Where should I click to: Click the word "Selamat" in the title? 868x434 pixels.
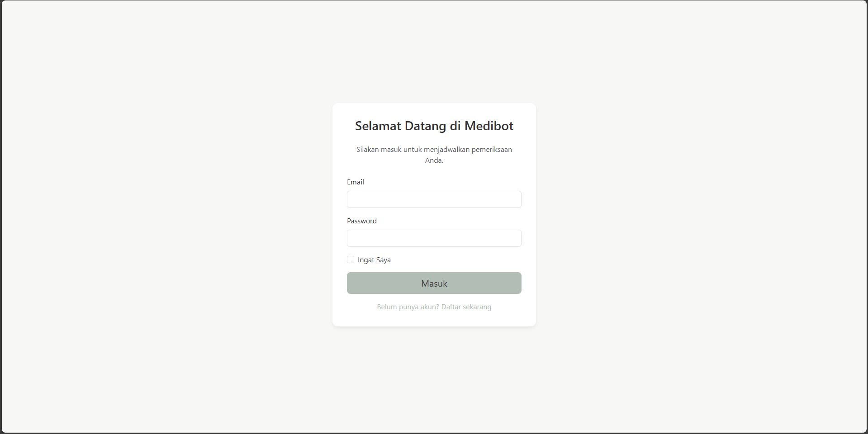378,126
